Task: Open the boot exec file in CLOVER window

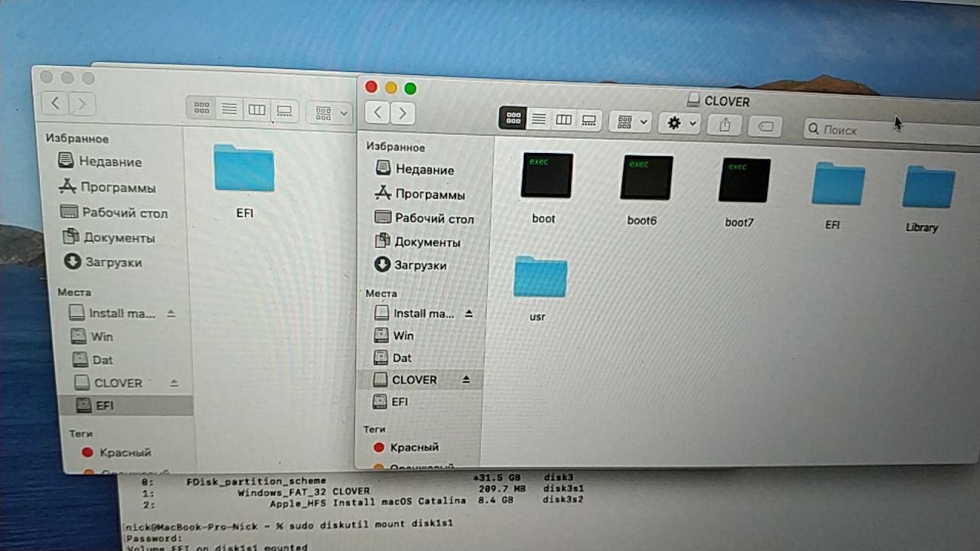Action: 547,175
